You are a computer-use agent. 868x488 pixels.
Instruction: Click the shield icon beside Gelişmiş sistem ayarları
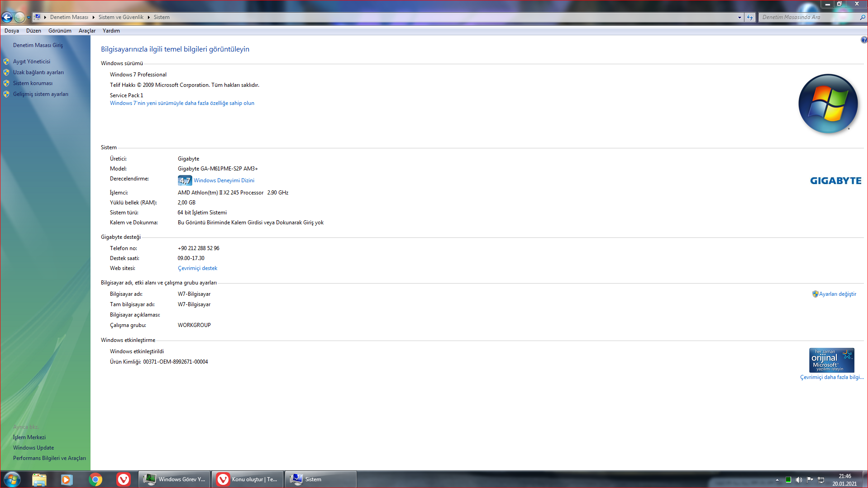point(6,94)
